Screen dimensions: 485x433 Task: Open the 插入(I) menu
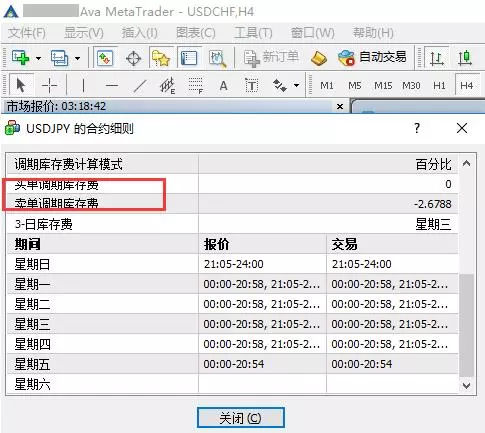point(139,33)
